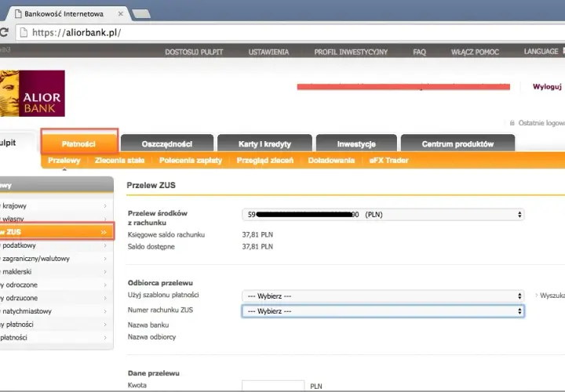Screen dimensions: 565x392
Task: Select Zlecenia stałe submenu item
Action: coord(119,161)
